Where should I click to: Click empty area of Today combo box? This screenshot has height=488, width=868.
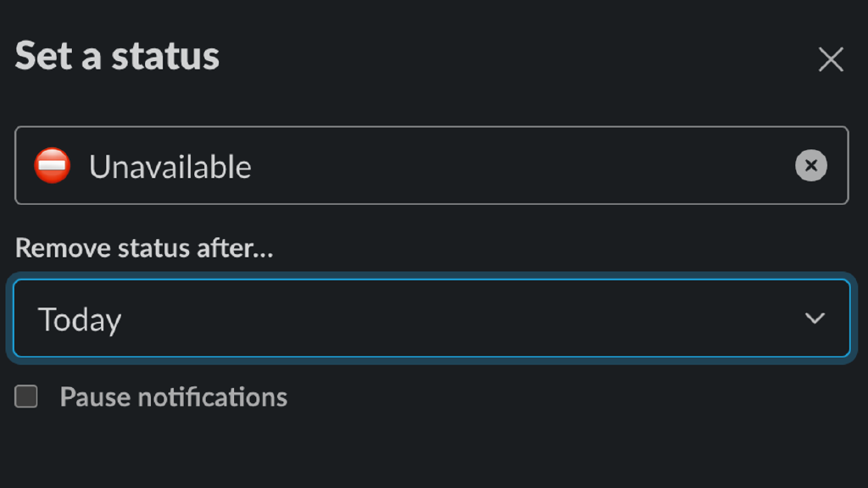coord(466,319)
